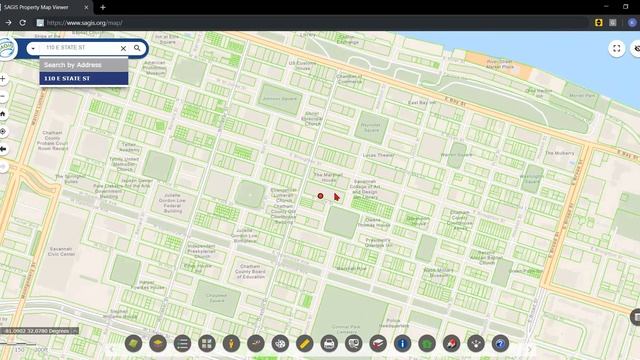Click into the address search field
Screen dimensions: 640x360
click(80, 48)
